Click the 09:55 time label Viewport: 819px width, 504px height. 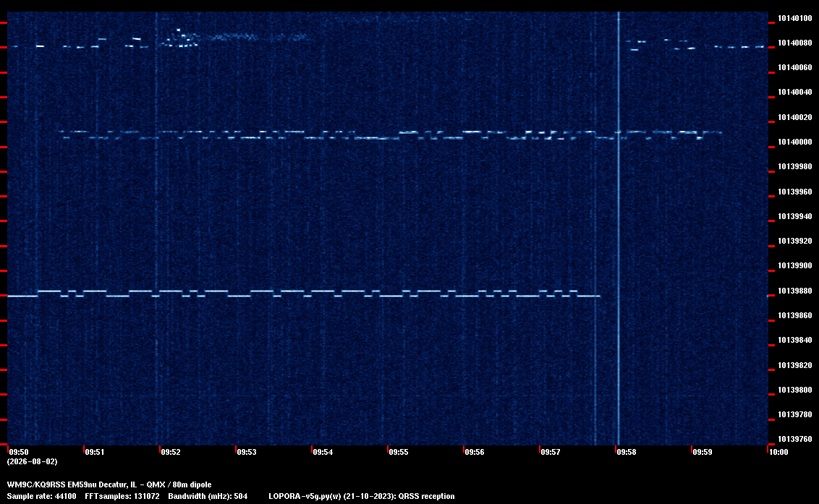click(x=399, y=452)
